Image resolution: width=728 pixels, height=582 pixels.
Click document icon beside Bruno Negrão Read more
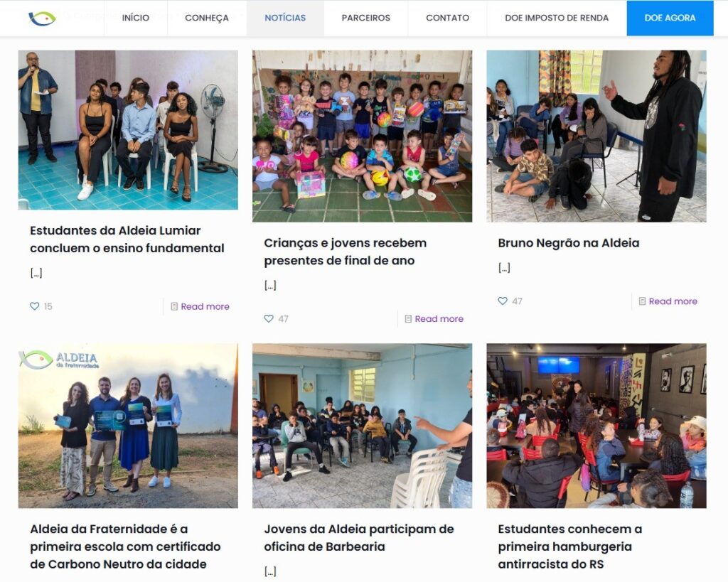[x=642, y=301]
